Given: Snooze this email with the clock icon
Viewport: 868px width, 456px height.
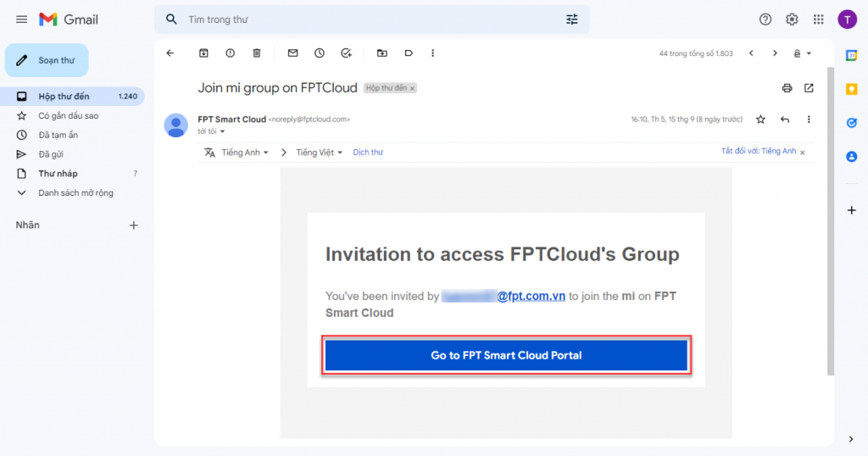Looking at the screenshot, I should tap(320, 53).
